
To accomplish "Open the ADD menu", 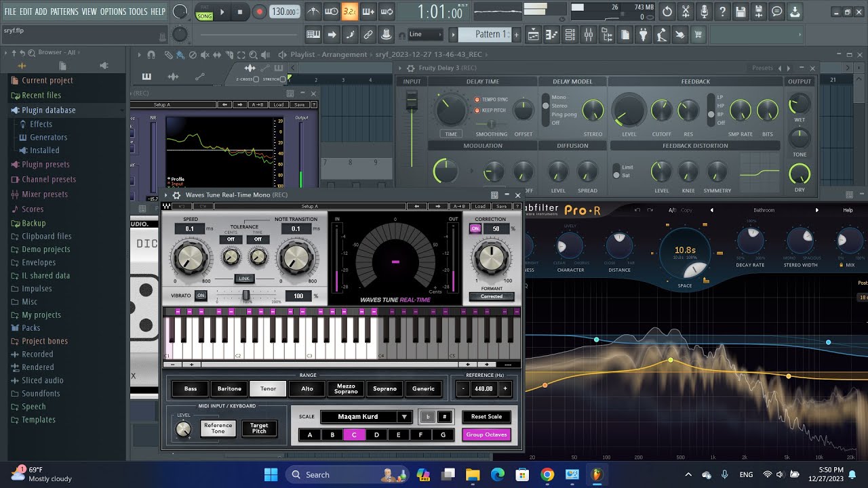I will [41, 12].
